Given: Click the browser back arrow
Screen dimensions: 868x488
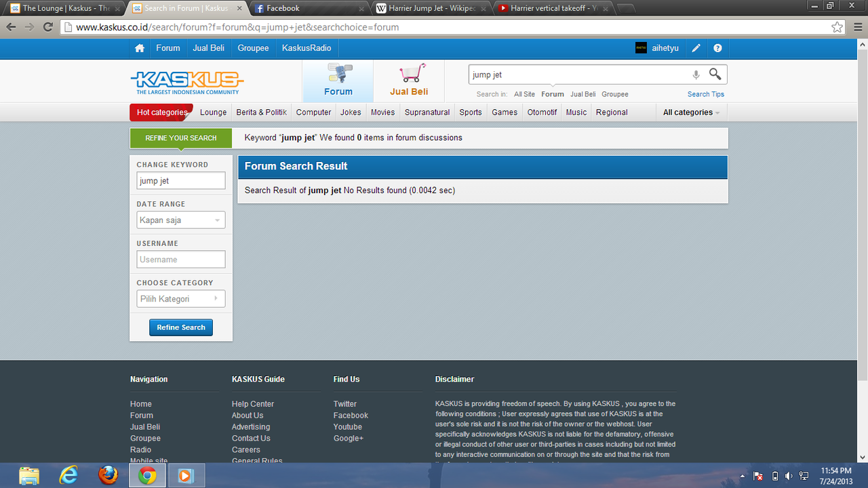Looking at the screenshot, I should [x=12, y=27].
